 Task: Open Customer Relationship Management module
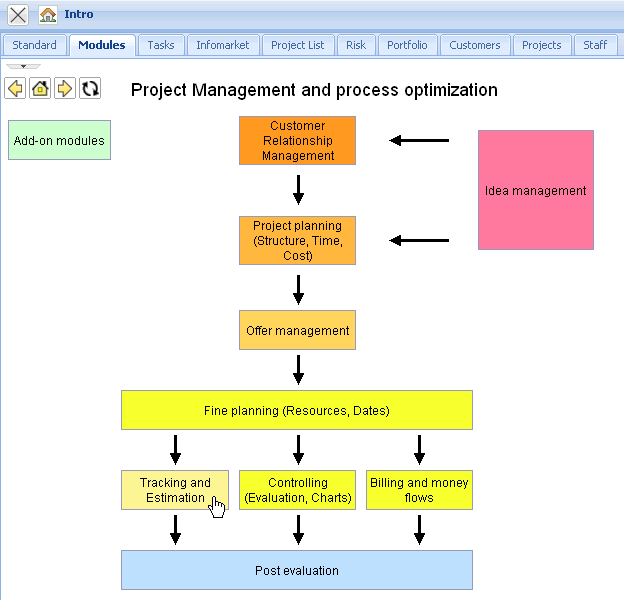point(297,140)
